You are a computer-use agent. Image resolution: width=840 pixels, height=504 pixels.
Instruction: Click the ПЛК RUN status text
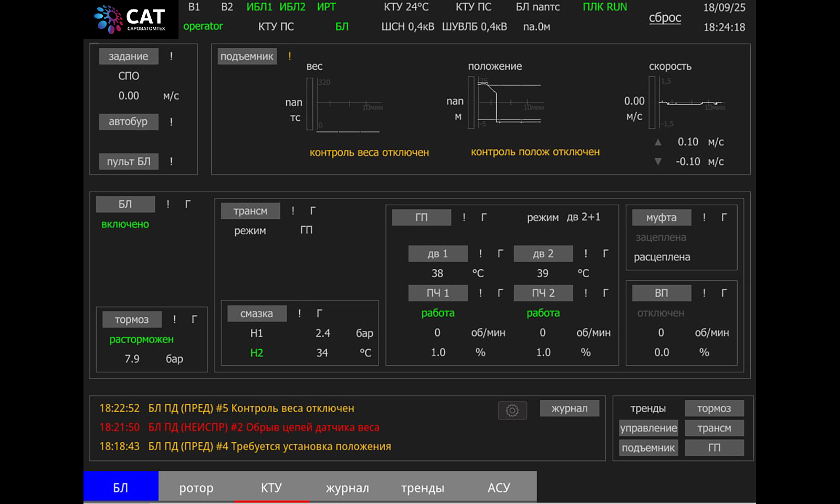605,7
